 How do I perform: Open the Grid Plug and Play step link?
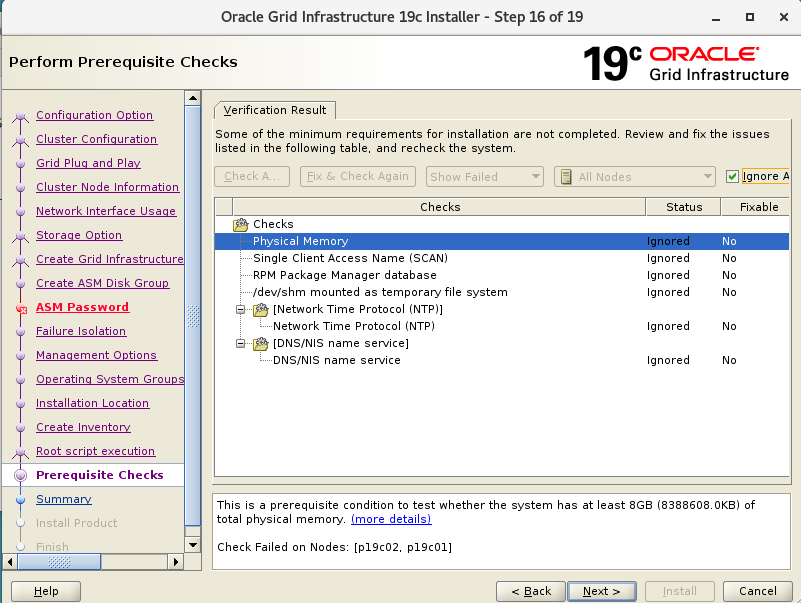point(88,164)
